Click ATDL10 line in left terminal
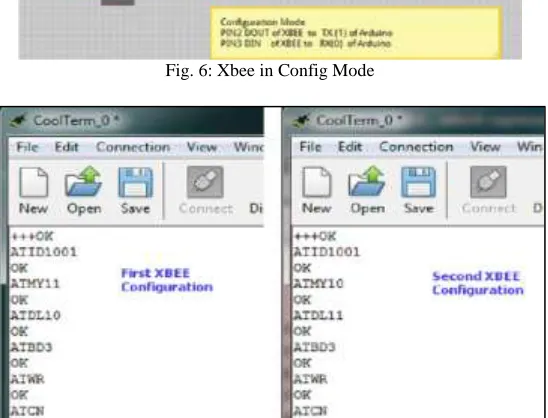The image size is (548, 418). (x=35, y=315)
